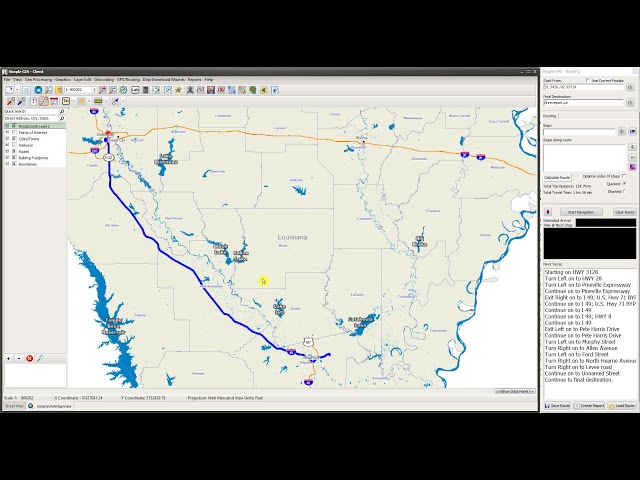This screenshot has width=640, height=480.
Task: Open the File menu
Action: coord(7,80)
